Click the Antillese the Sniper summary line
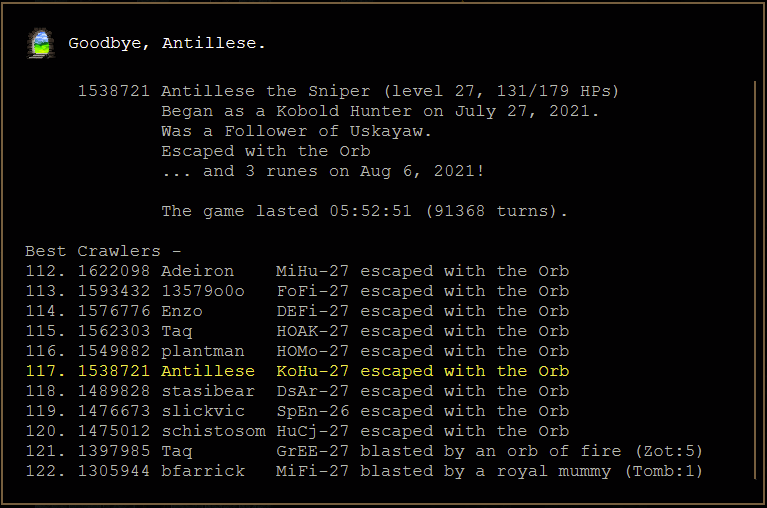The height and width of the screenshot is (508, 767). click(x=348, y=91)
